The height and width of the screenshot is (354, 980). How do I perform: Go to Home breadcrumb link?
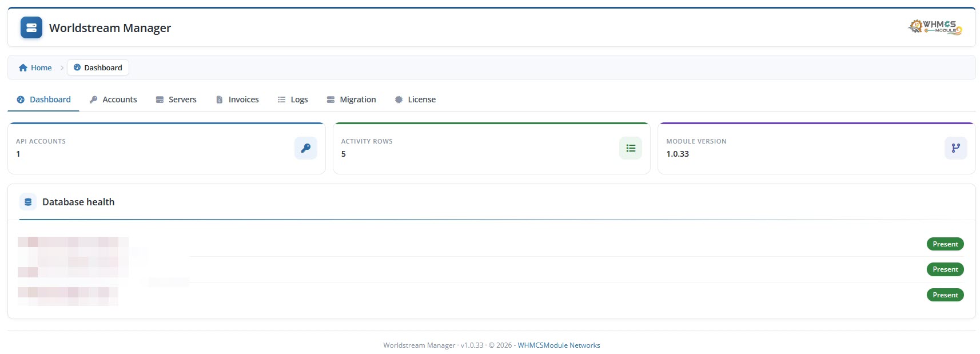[35, 67]
